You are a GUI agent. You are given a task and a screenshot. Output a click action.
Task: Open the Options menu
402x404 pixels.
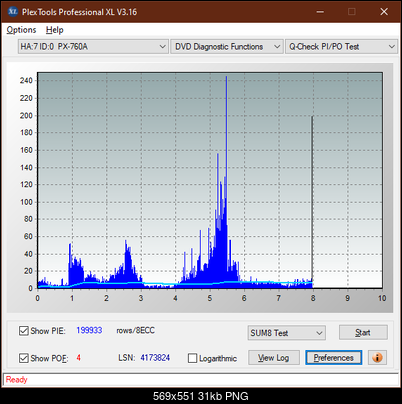pyautogui.click(x=21, y=30)
